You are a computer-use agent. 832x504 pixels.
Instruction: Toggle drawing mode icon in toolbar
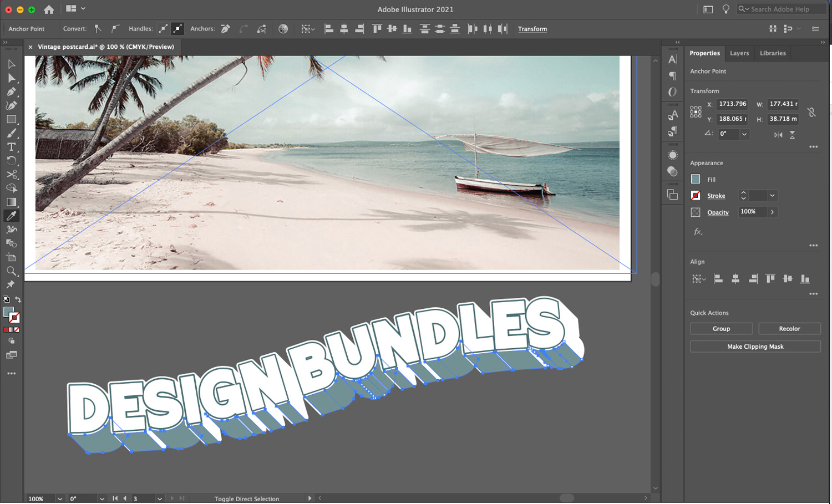[x=11, y=341]
